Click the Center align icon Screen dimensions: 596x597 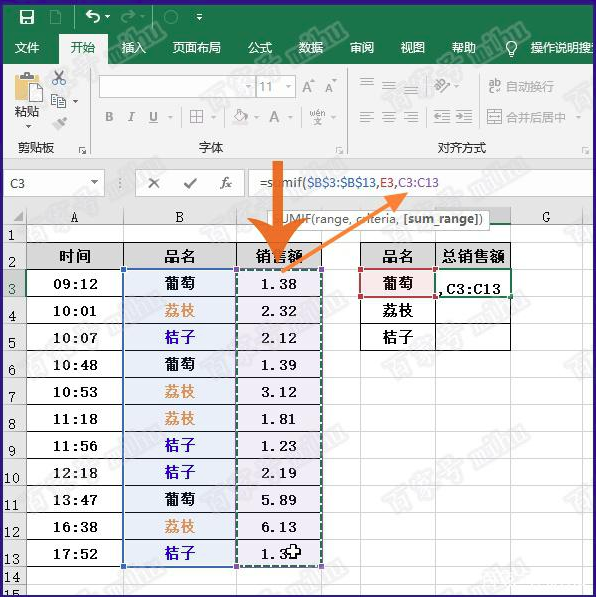pos(389,117)
